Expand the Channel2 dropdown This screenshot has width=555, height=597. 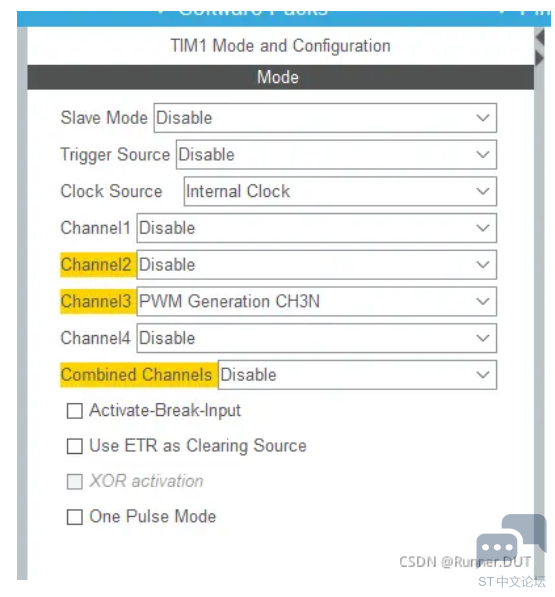tap(317, 265)
